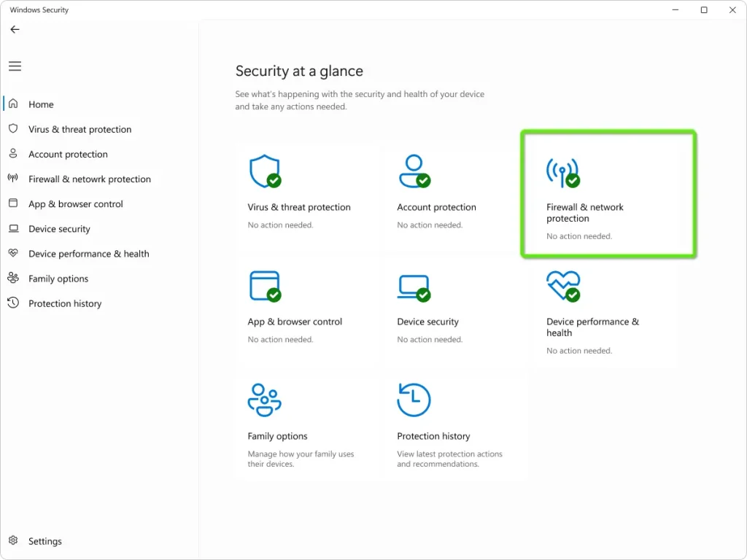
Task: Select the Virus & threat protection shield icon
Action: pyautogui.click(x=266, y=170)
